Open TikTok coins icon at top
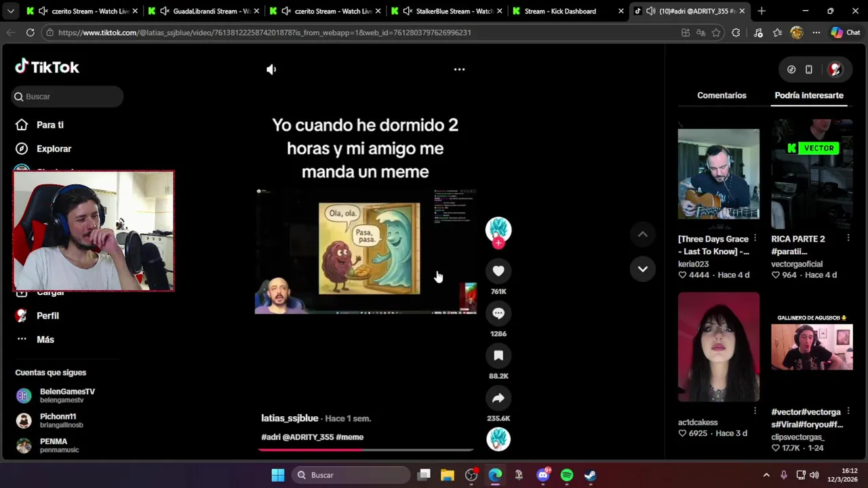The width and height of the screenshot is (868, 488). [x=791, y=69]
